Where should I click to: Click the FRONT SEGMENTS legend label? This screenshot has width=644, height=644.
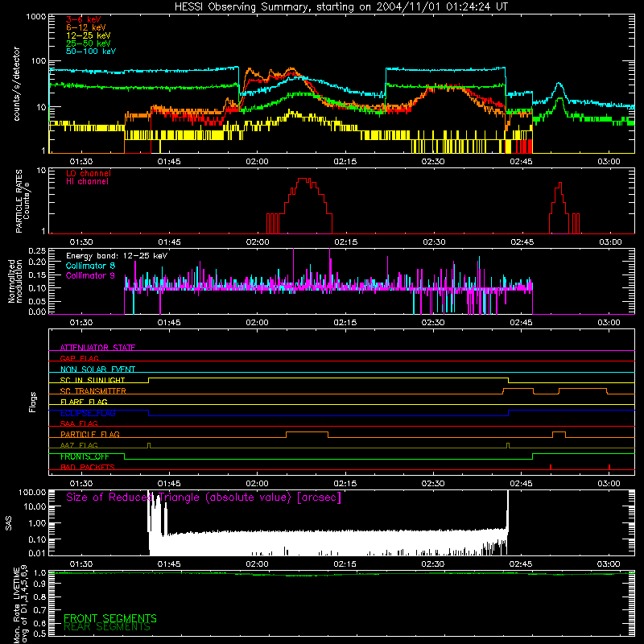coord(110,618)
